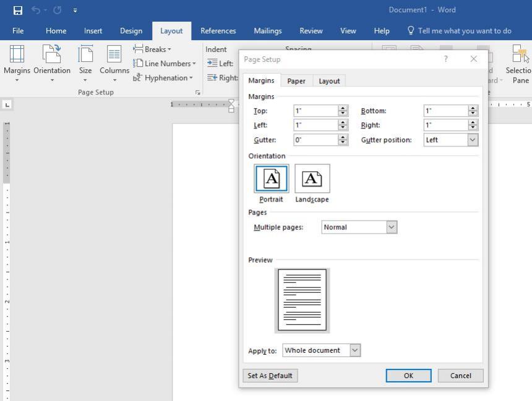Click the Indent Left icon in ribbon
The width and height of the screenshot is (532, 401).
coord(212,63)
